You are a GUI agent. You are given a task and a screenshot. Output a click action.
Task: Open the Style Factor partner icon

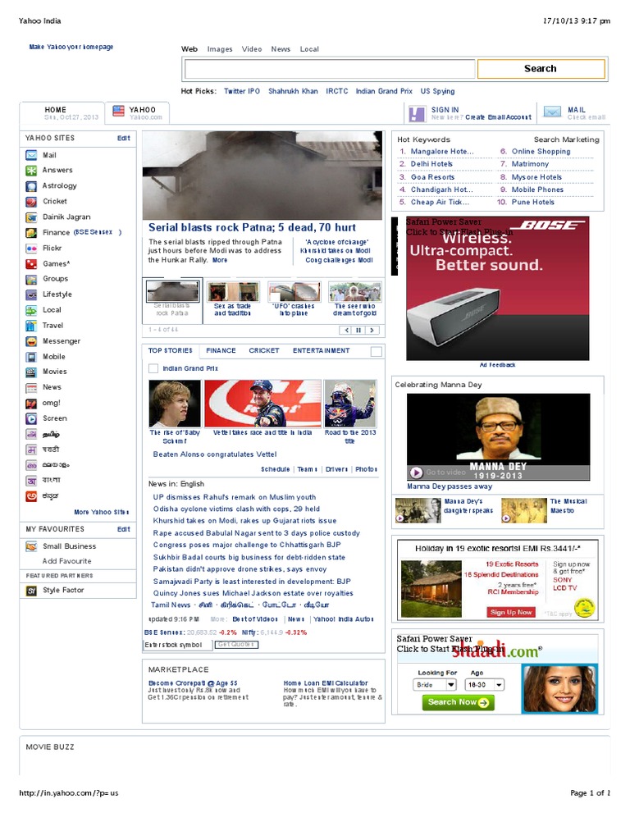point(31,591)
